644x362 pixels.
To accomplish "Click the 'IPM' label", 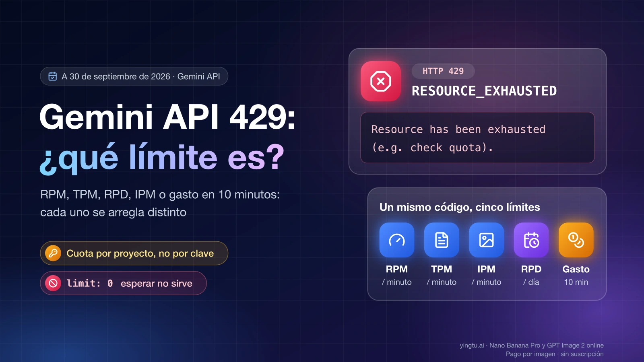I will point(486,269).
